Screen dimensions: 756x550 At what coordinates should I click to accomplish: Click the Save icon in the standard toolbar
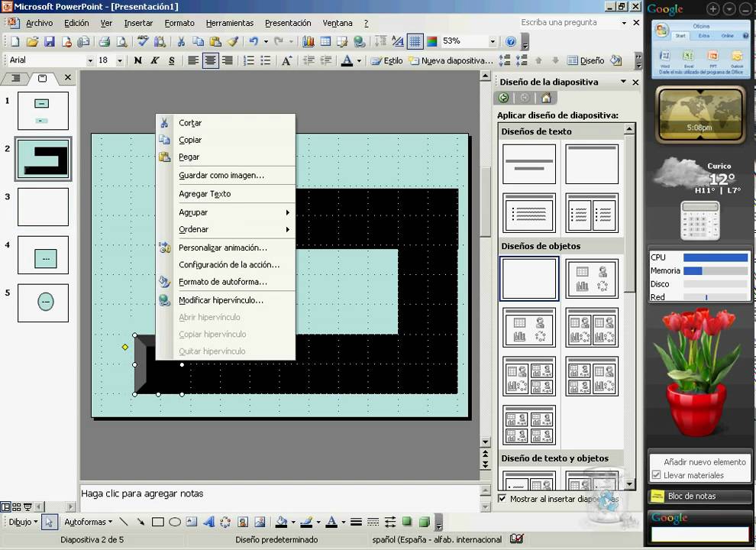(x=50, y=41)
